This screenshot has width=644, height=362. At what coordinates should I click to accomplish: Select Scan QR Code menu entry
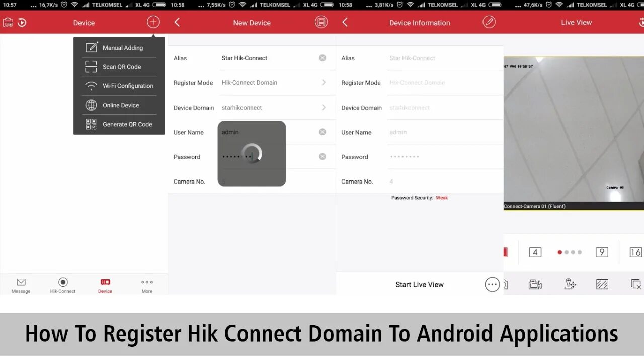(119, 67)
